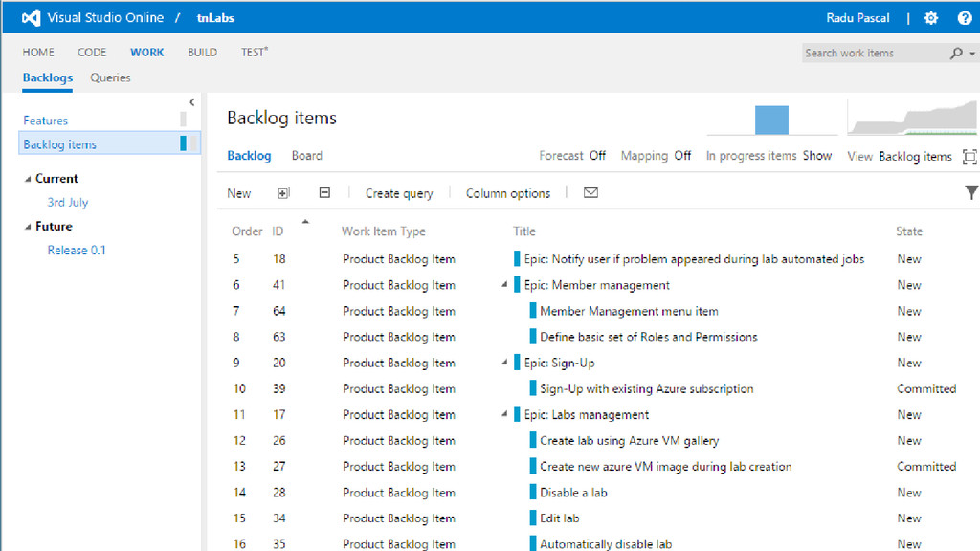The width and height of the screenshot is (980, 551).
Task: Click the Search work items field
Action: coord(875,54)
